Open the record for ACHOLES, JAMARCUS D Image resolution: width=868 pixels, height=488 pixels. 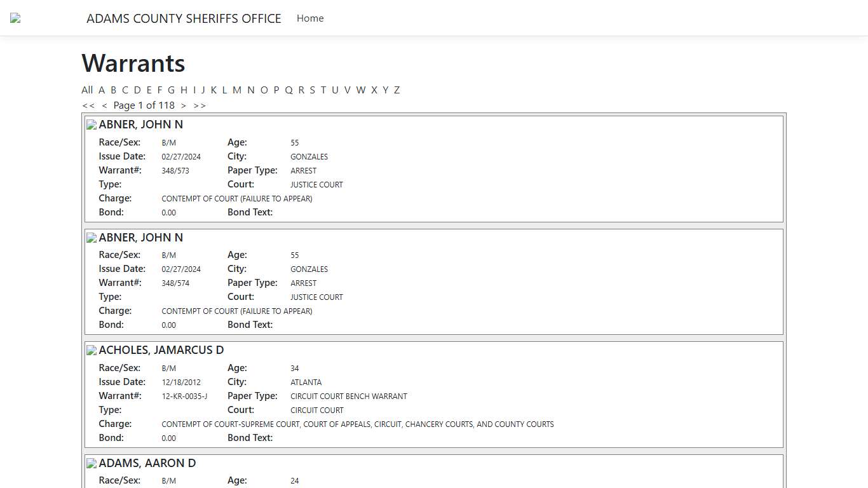tap(161, 350)
